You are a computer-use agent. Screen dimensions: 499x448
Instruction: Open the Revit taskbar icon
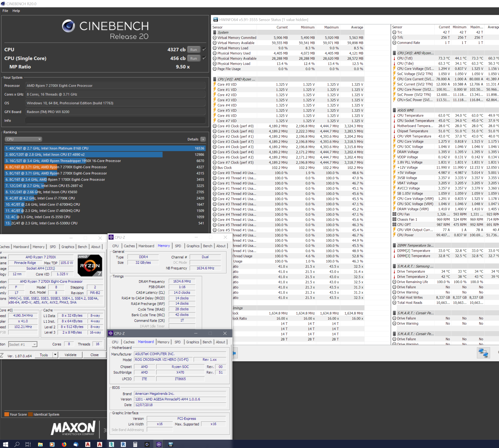pos(123,444)
